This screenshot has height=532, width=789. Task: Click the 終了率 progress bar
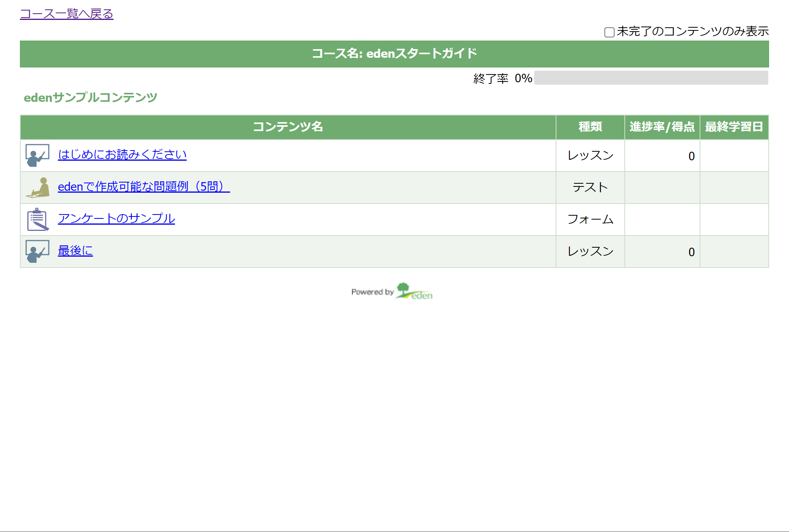point(651,78)
